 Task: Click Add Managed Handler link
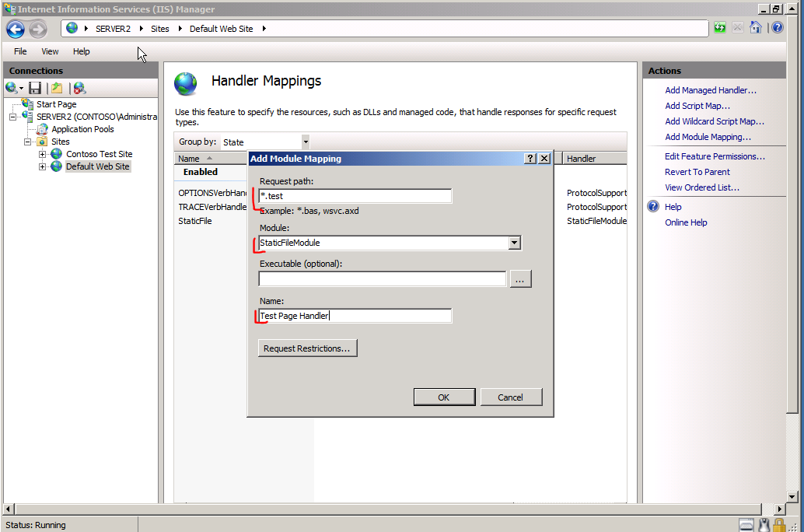710,90
